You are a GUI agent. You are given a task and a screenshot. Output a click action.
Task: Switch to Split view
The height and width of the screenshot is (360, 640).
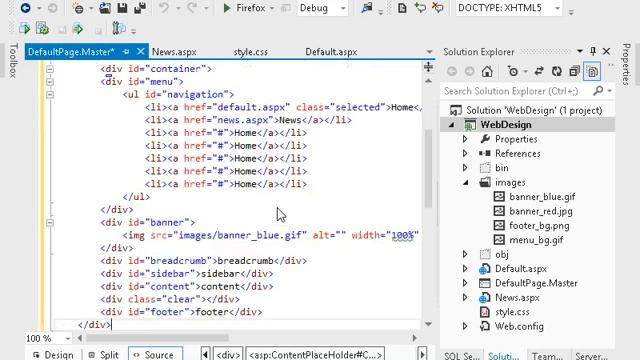point(104,354)
